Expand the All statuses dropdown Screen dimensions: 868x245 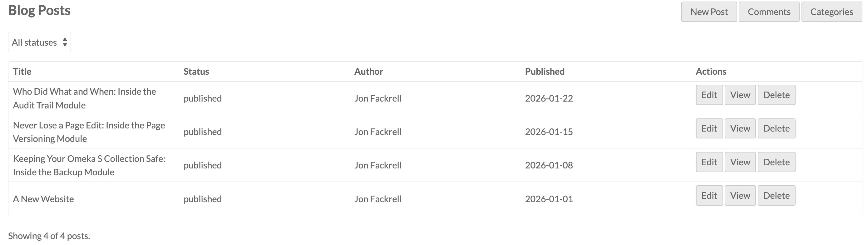39,42
